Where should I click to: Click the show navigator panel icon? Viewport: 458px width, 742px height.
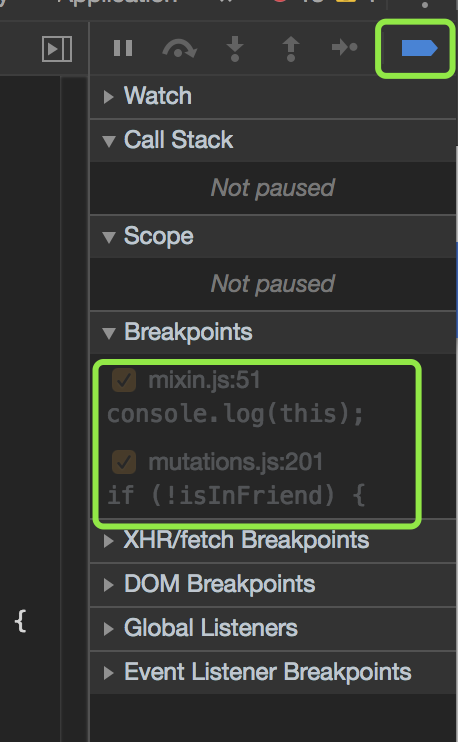pos(57,49)
